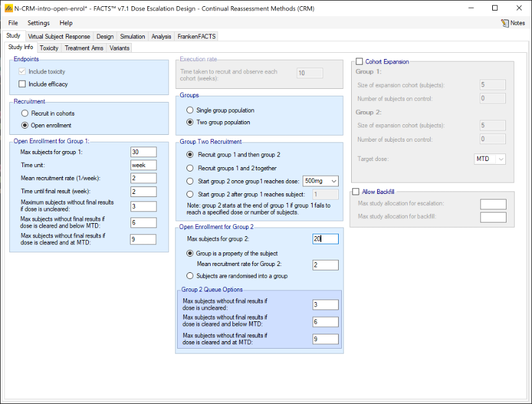This screenshot has width=532, height=404.
Task: Switch to the Treatment Arms sub-tab
Action: click(x=84, y=48)
